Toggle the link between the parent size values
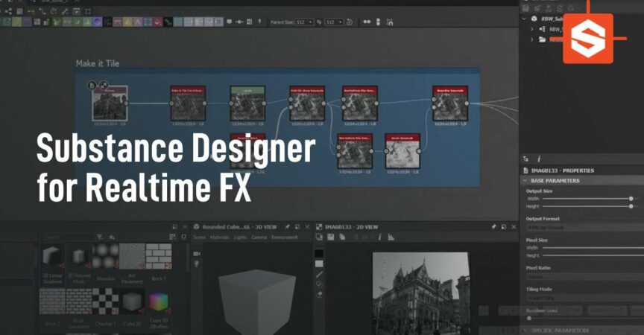Screen dimensions: 644x335 click(x=319, y=22)
